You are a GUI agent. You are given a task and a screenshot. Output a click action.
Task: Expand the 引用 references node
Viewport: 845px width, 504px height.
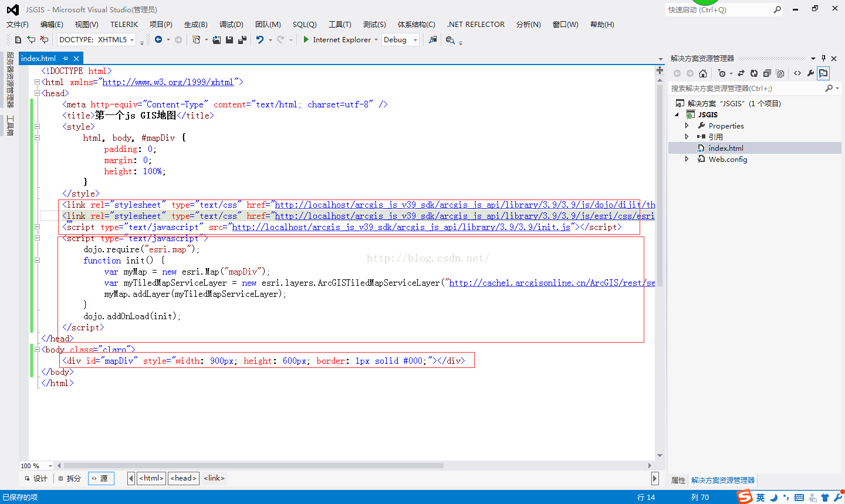tap(687, 137)
